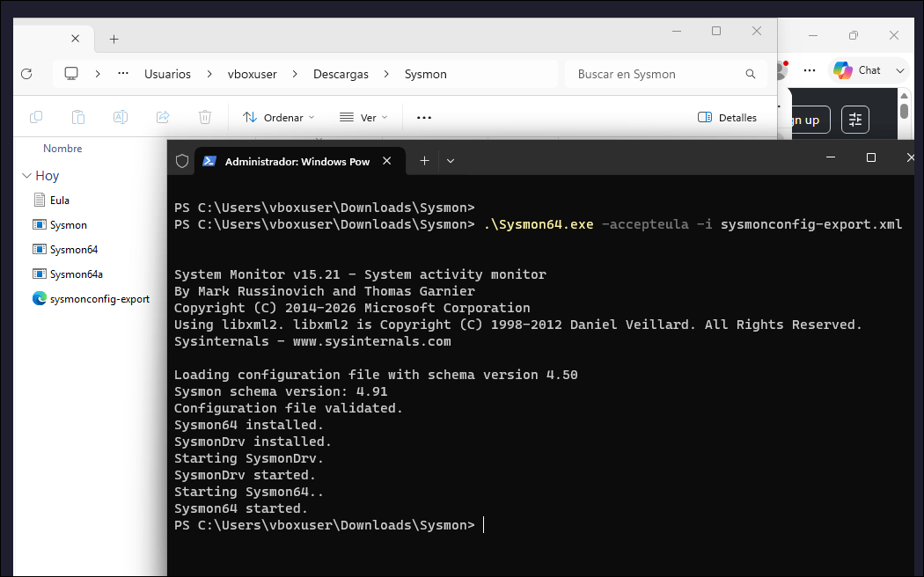
Task: Expand chevron after vboxuser breadcrumb
Action: (x=295, y=74)
